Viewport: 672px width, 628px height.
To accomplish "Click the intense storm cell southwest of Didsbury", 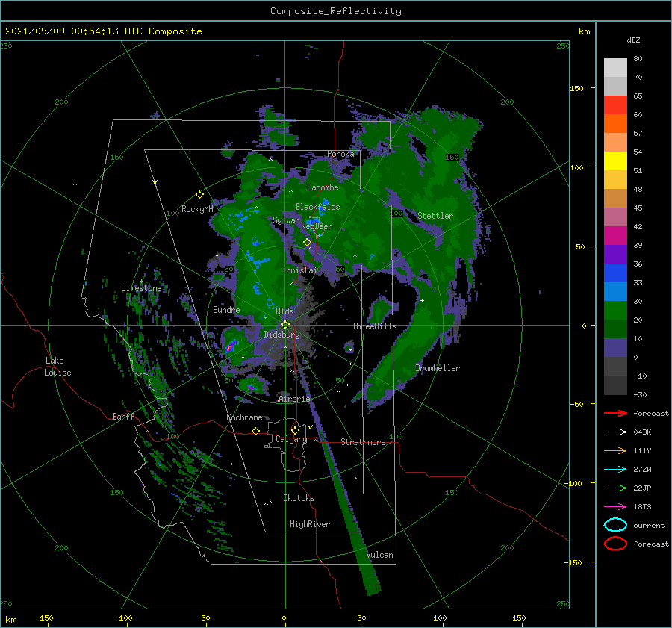I will 231,346.
